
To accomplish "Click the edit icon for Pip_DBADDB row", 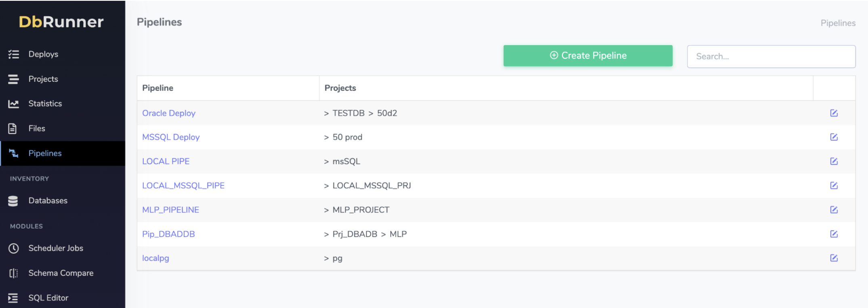I will (x=834, y=234).
